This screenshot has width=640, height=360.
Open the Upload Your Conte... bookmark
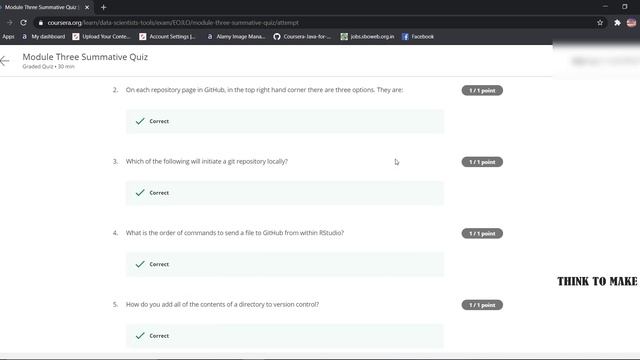point(101,37)
